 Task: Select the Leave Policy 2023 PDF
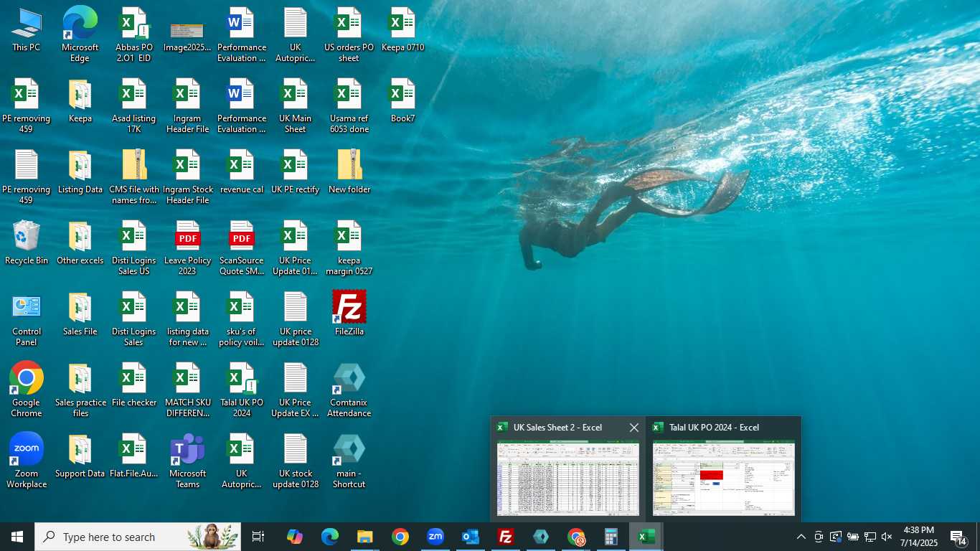187,248
